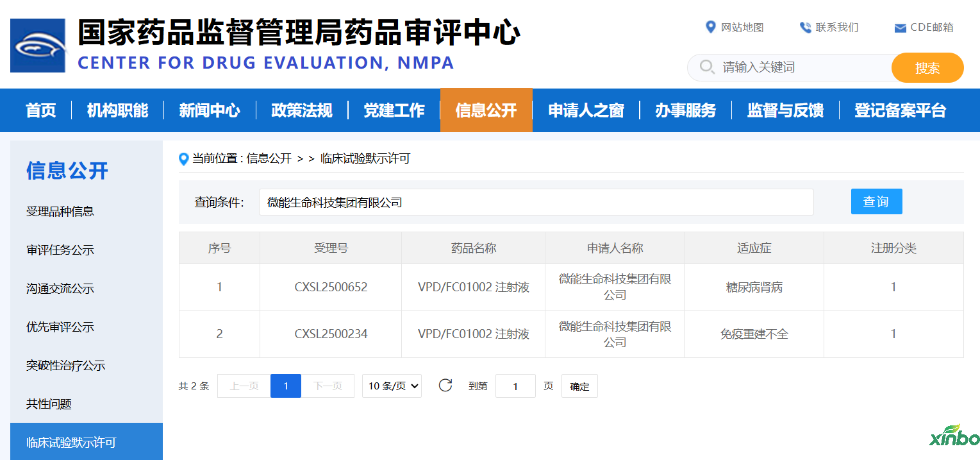The height and width of the screenshot is (460, 980).
Task: Select 登记备案平台 in the top navigation
Action: [900, 110]
